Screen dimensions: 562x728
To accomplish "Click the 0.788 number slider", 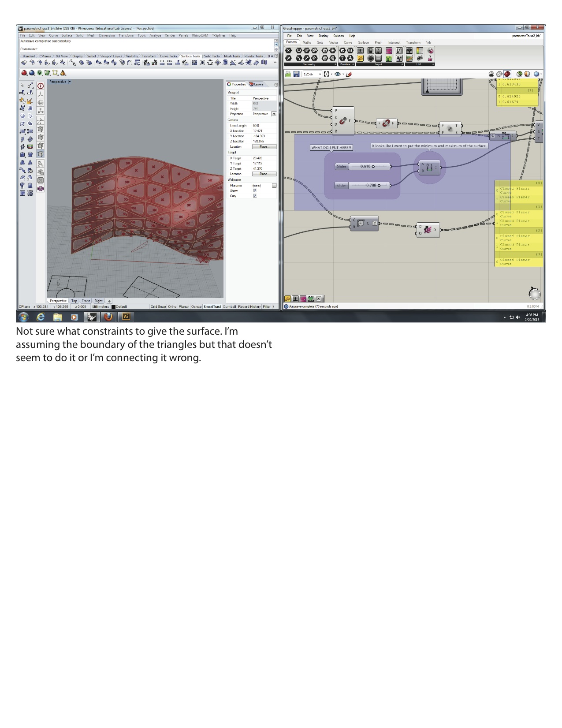I will click(369, 186).
